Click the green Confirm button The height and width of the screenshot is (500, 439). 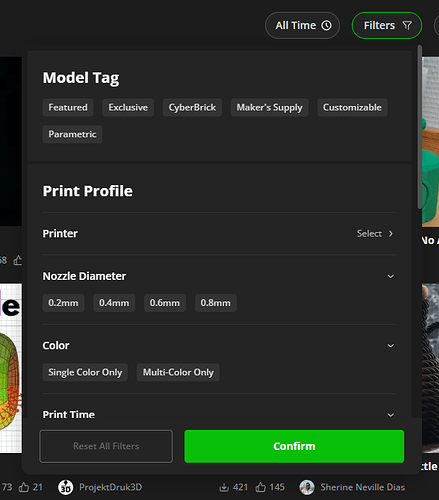294,446
